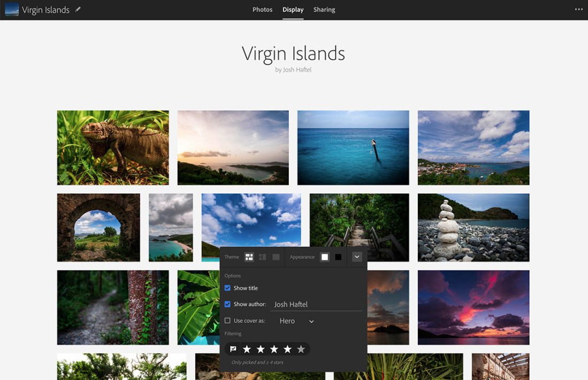The image size is (588, 380).
Task: Click the picked flag filter icon
Action: 233,348
